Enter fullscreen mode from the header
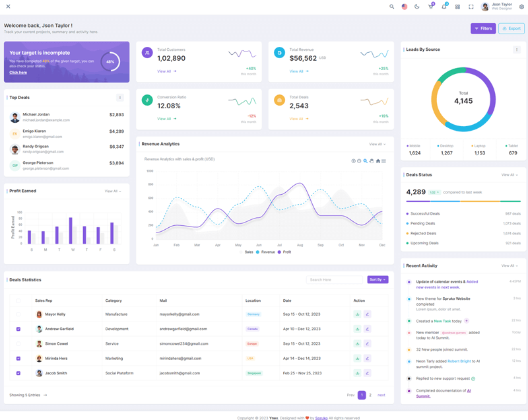Image resolution: width=528 pixels, height=420 pixels. (x=471, y=7)
